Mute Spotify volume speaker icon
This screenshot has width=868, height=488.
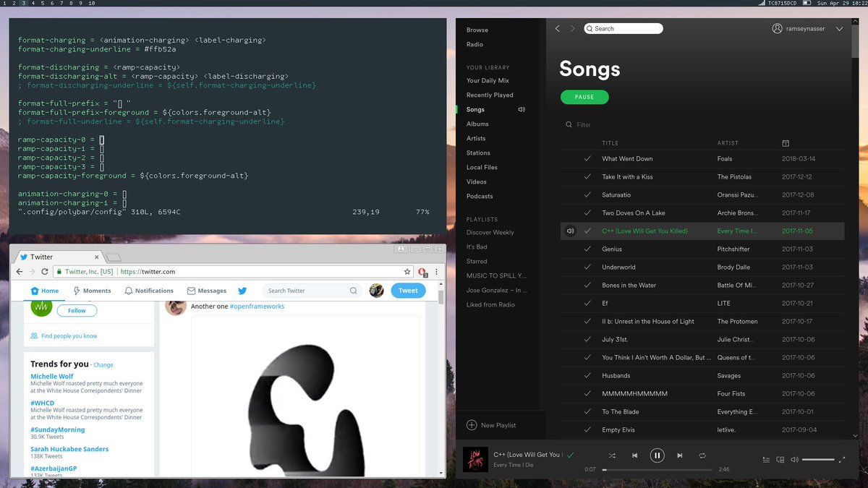(x=794, y=460)
